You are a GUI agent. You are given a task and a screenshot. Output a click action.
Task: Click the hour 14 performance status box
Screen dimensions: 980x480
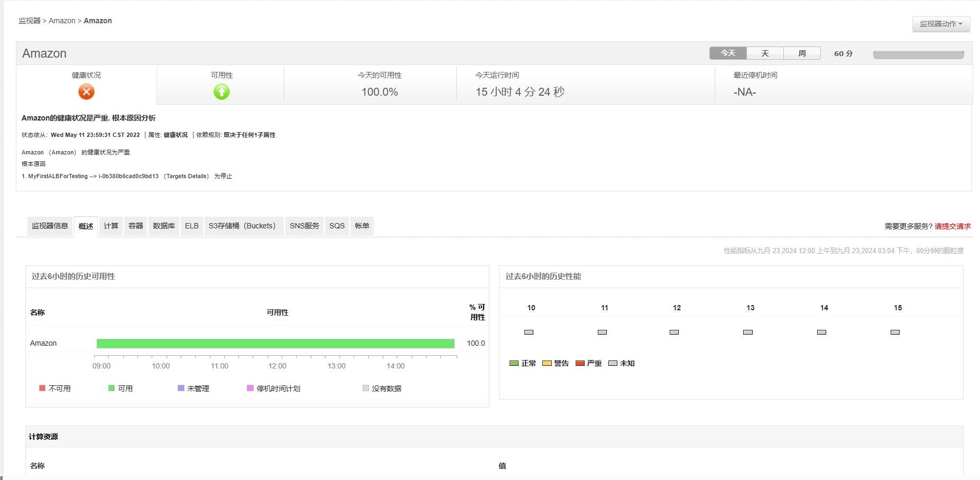coord(821,332)
